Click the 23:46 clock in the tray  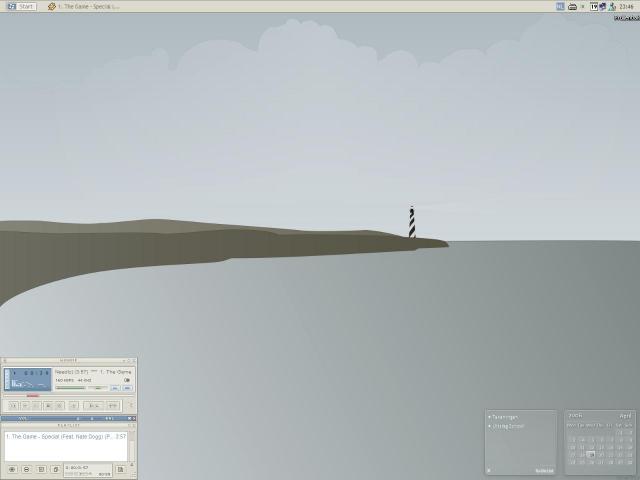pos(627,6)
